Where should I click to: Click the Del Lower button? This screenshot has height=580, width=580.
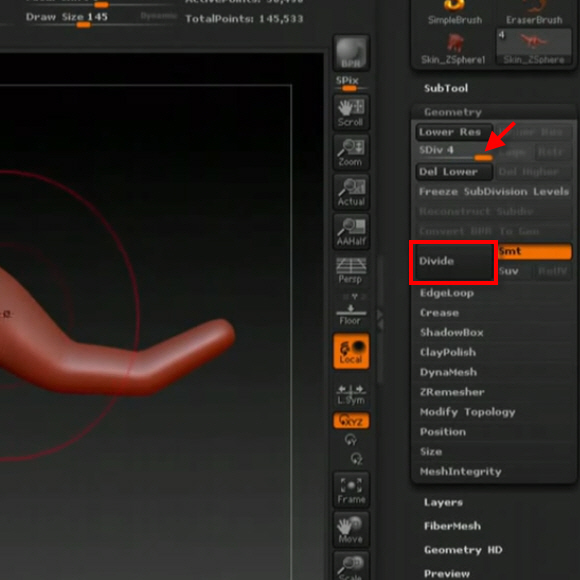pos(454,172)
